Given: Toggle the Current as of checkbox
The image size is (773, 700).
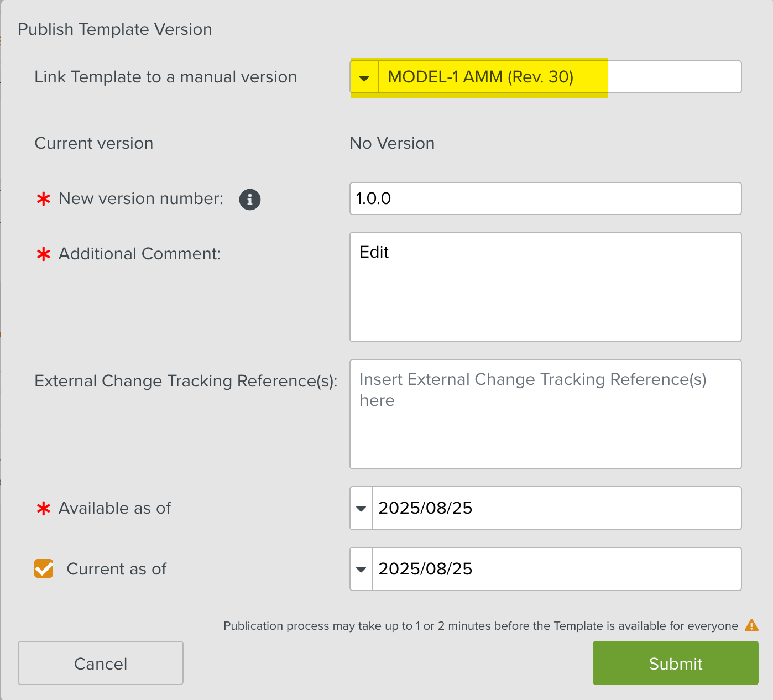Looking at the screenshot, I should (x=44, y=568).
